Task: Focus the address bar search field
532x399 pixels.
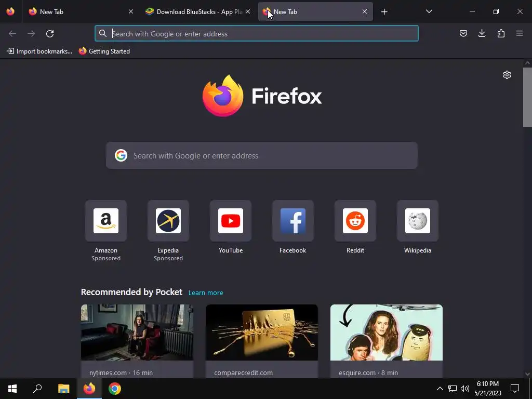Action: click(x=257, y=34)
